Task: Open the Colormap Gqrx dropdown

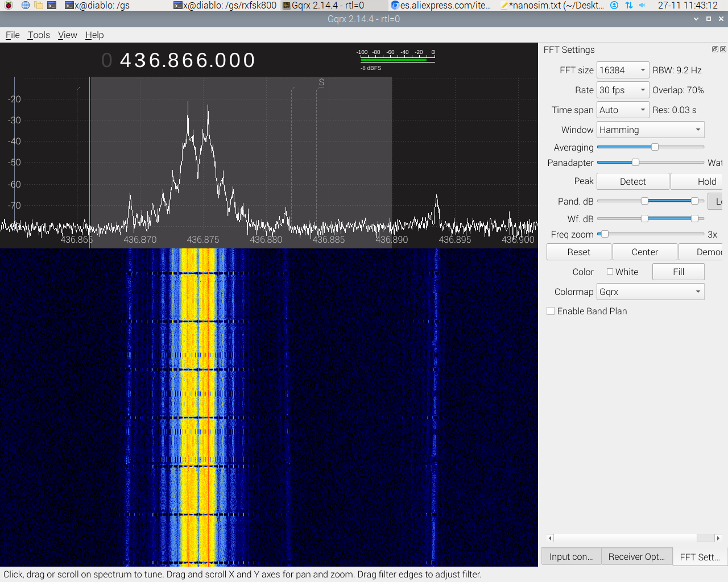Action: point(650,292)
